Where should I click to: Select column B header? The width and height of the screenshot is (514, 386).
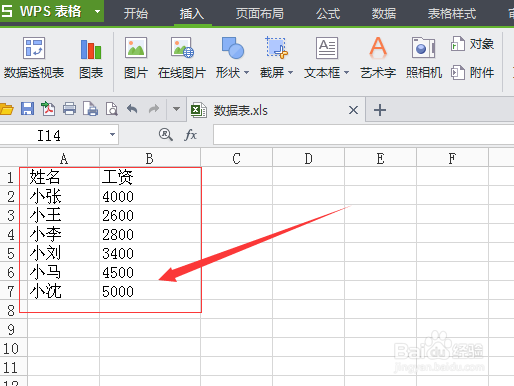point(150,158)
